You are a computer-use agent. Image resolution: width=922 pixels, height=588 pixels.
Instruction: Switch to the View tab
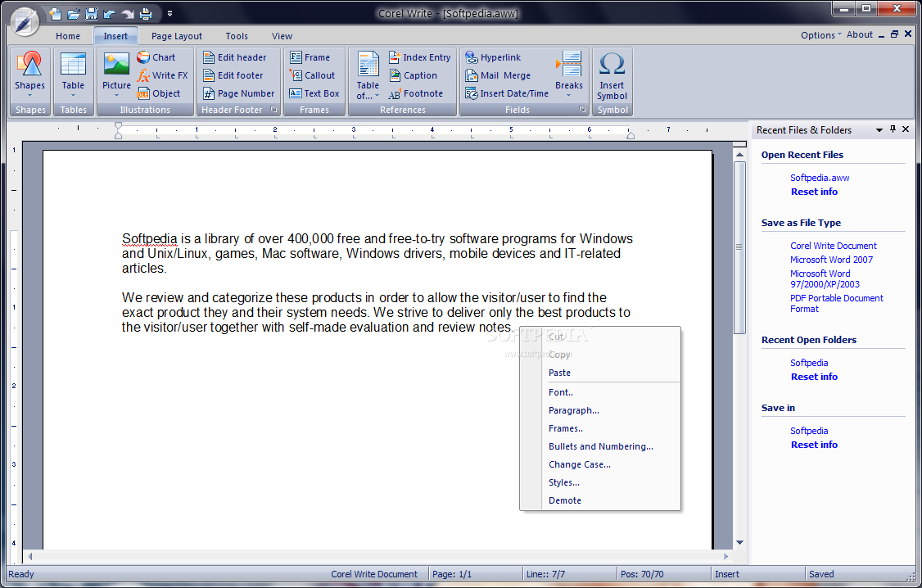click(282, 36)
